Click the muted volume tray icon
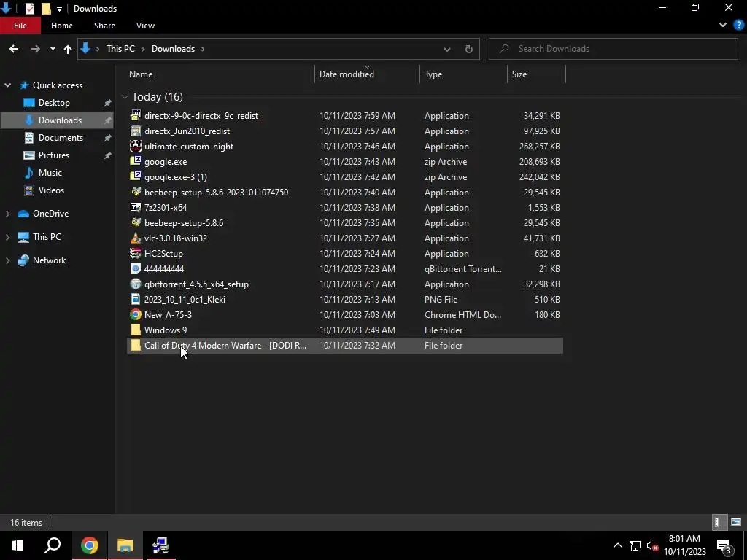The width and height of the screenshot is (747, 560). tap(652, 545)
